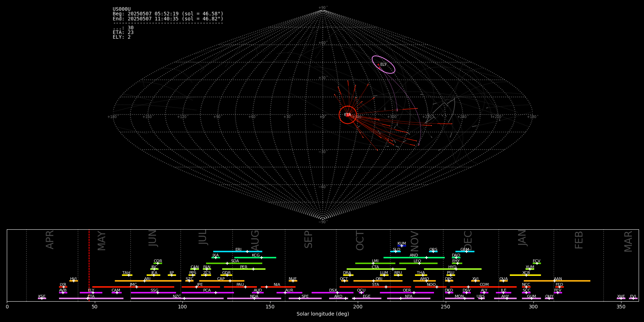
Task: Select the green PER shower bar
Action: click(x=244, y=269)
